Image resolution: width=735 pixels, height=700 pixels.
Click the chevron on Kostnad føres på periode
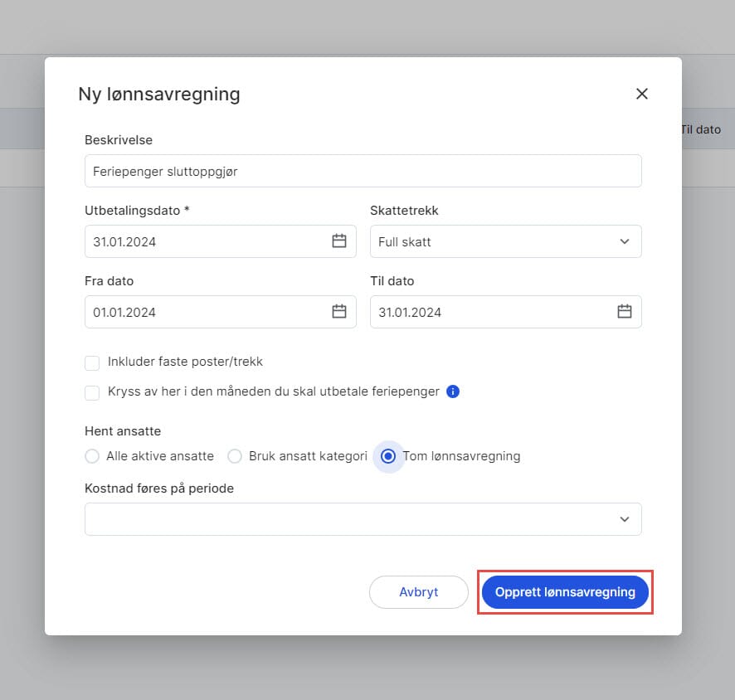625,518
